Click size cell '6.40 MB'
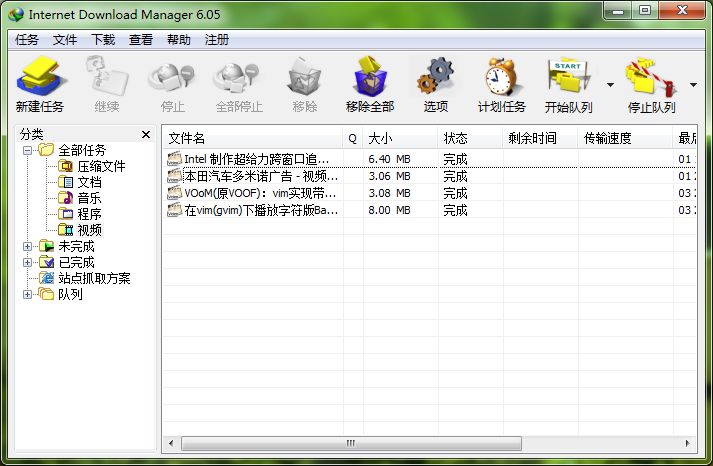Screen dimensions: 713x466 tap(389, 159)
